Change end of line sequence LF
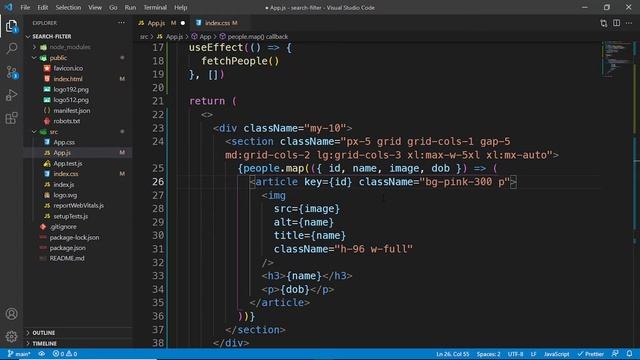This screenshot has height=360, width=640. 533,354
